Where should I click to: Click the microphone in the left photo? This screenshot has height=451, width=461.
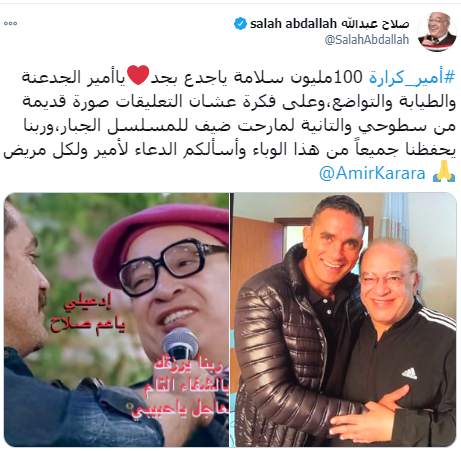[x=180, y=345]
